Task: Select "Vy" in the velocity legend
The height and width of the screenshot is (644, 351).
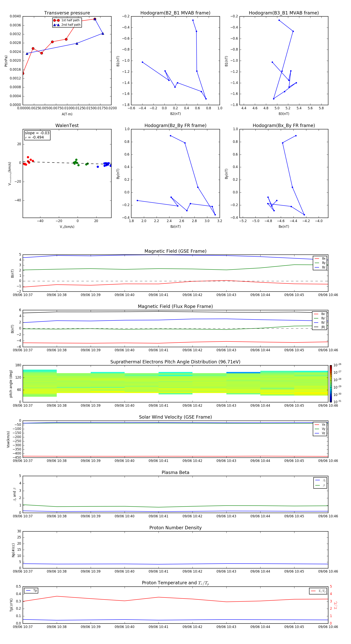Action: (320, 429)
